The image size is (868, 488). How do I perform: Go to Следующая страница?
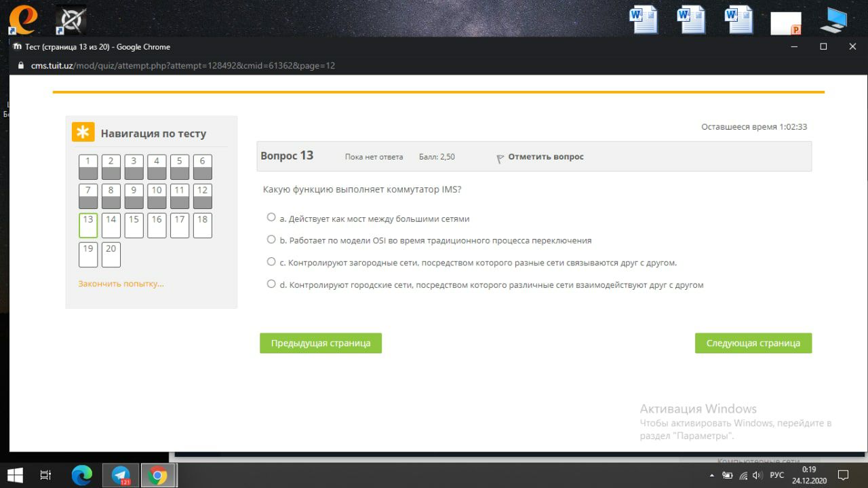pos(753,343)
